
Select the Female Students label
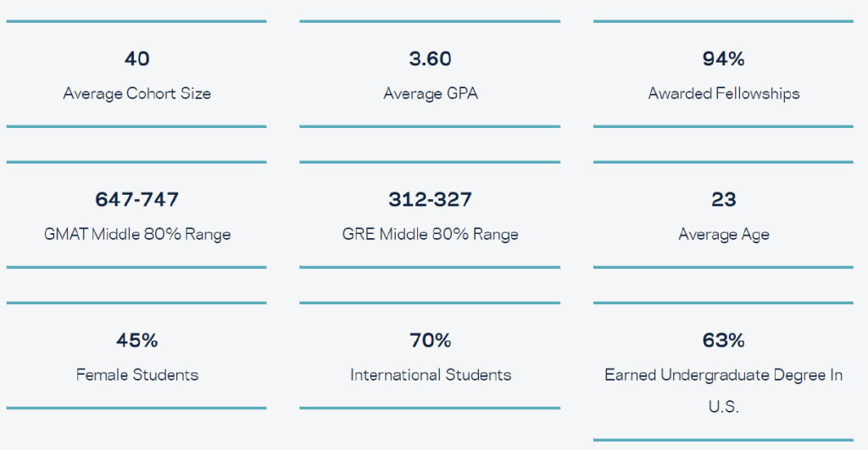(x=136, y=375)
